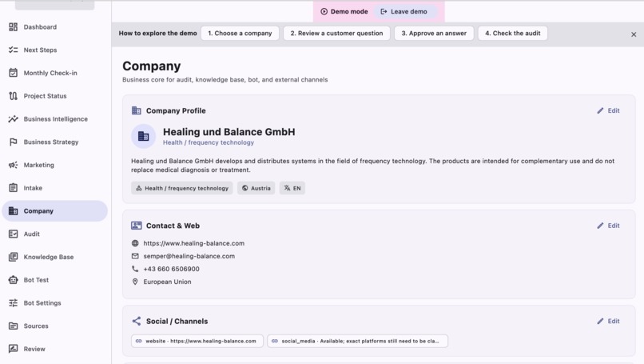This screenshot has width=644, height=364.
Task: Click the social_media channel chip
Action: coord(357,341)
